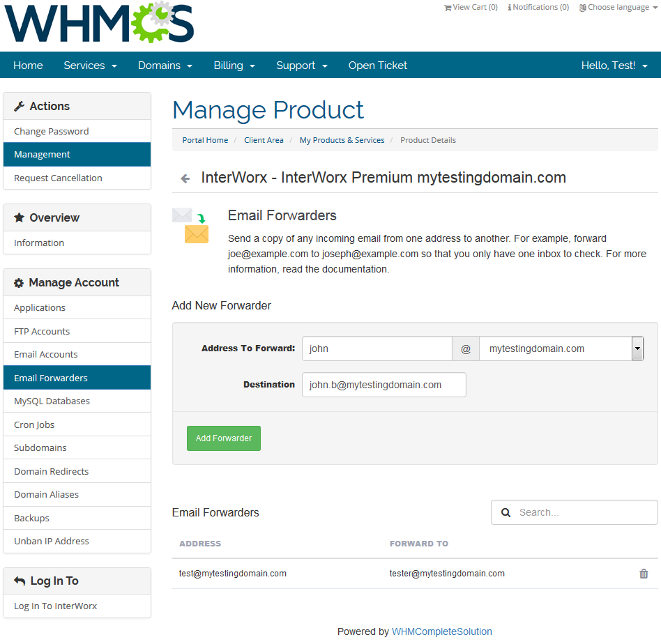Go to Portal Home breadcrumb
The width and height of the screenshot is (661, 644).
click(x=205, y=140)
